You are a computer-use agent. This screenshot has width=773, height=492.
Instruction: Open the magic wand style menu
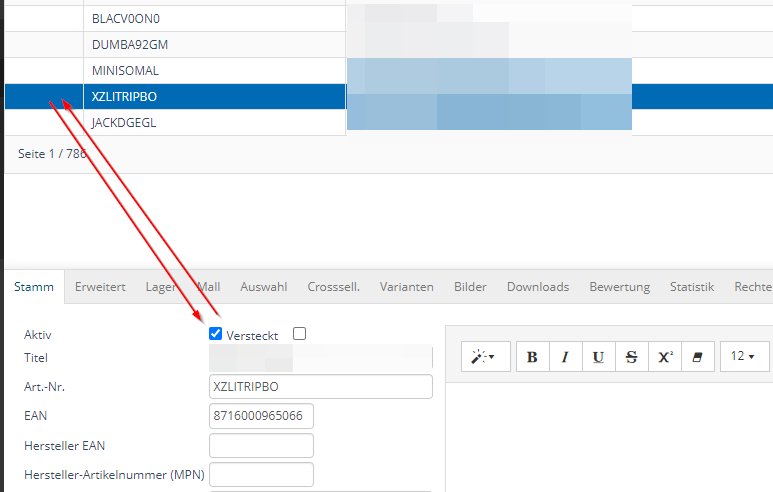(484, 357)
